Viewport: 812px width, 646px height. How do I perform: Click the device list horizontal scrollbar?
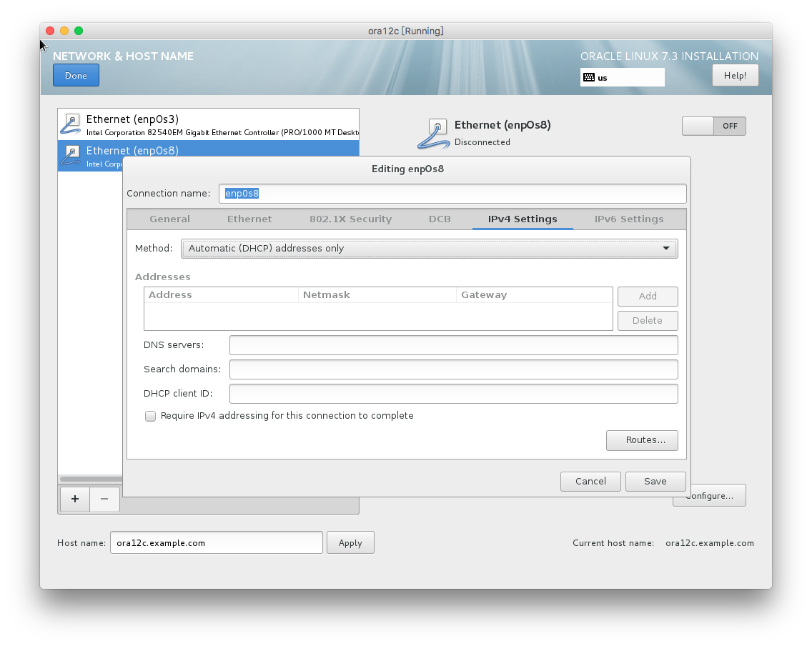click(x=91, y=479)
